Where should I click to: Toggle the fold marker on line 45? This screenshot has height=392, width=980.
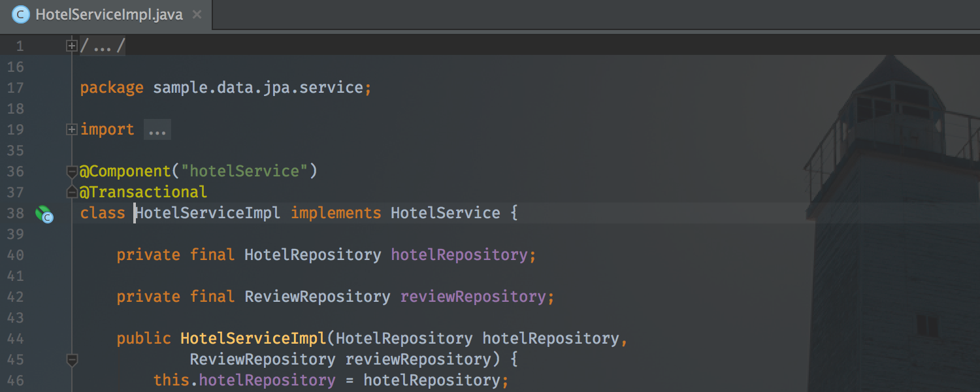click(72, 359)
